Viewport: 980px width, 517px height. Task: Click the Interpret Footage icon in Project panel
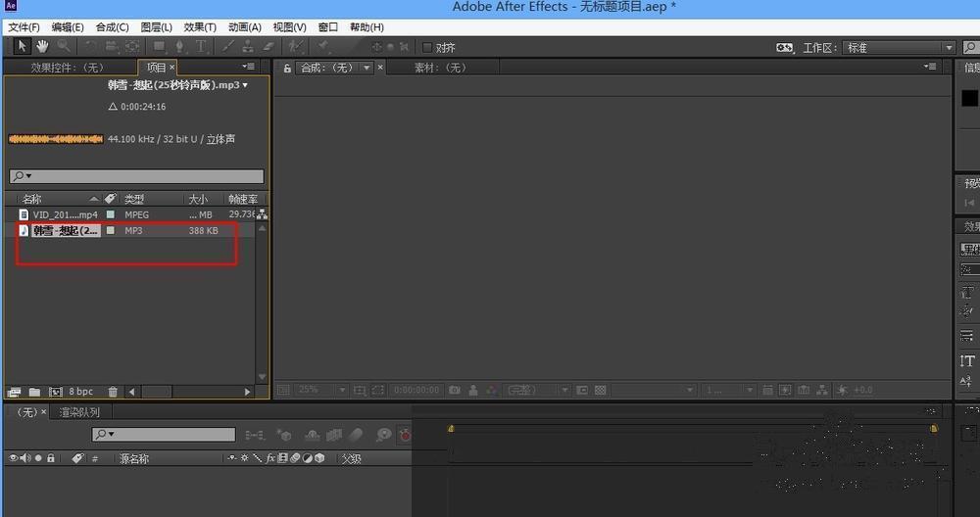[x=14, y=392]
